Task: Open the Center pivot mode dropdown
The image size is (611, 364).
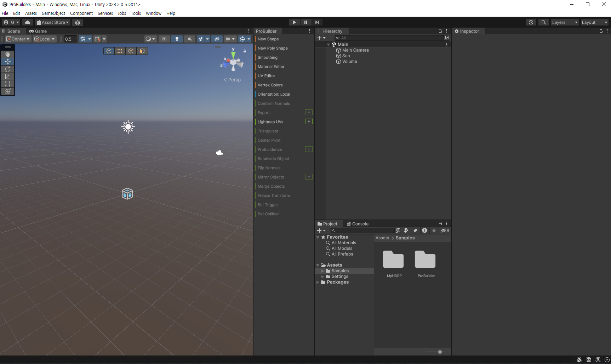Action: (x=18, y=39)
